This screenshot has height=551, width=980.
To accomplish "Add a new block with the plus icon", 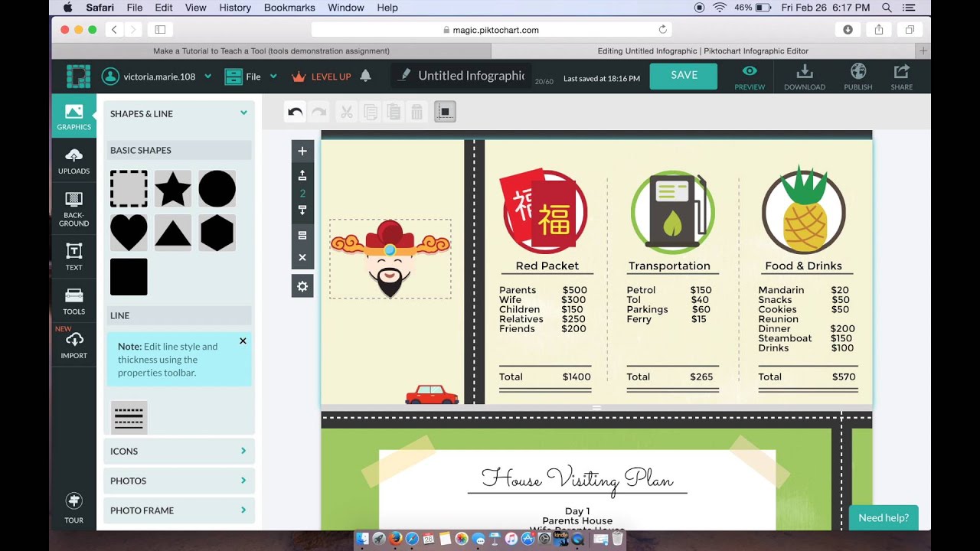I will (302, 152).
